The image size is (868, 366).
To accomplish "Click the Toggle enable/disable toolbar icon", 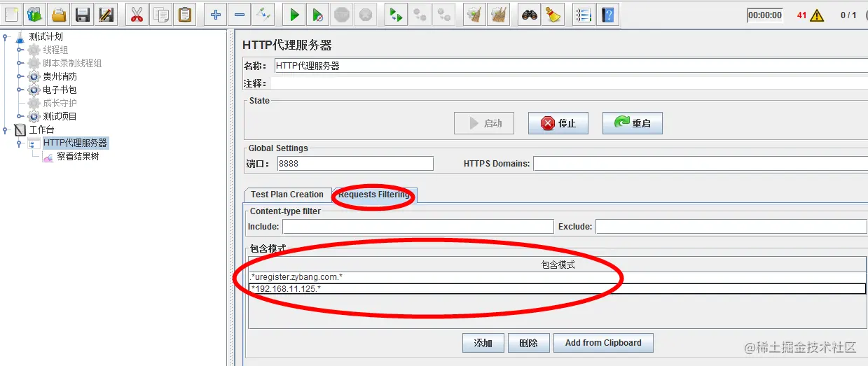I will (263, 14).
